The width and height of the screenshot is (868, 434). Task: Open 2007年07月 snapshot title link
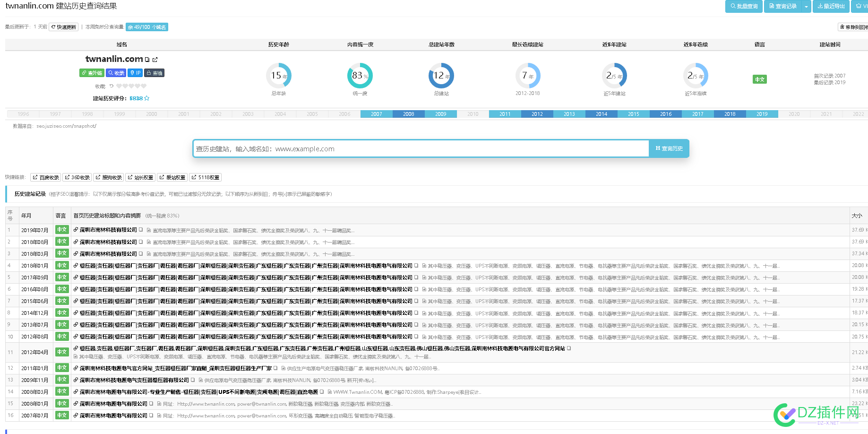(113, 415)
